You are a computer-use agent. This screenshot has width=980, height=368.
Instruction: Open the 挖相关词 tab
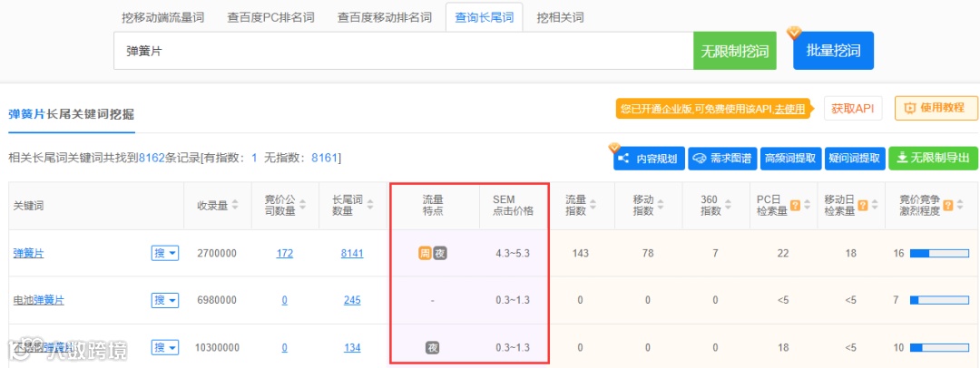(560, 17)
